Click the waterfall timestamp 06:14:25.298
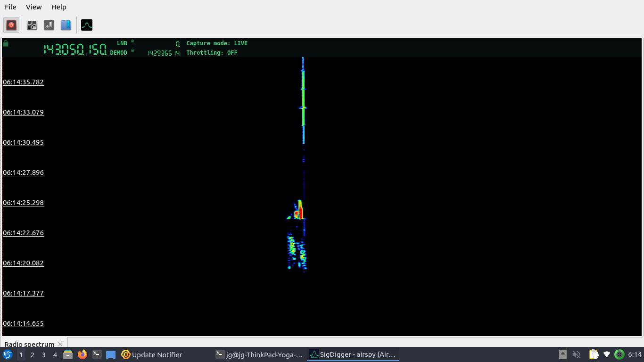Viewport: 644px width, 362px height. [x=23, y=203]
